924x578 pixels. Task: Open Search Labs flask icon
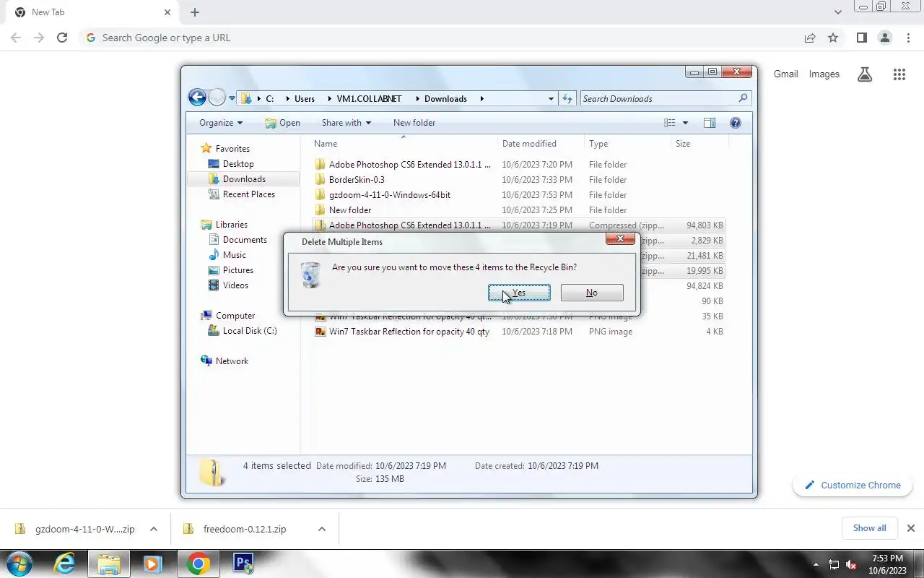coord(864,74)
